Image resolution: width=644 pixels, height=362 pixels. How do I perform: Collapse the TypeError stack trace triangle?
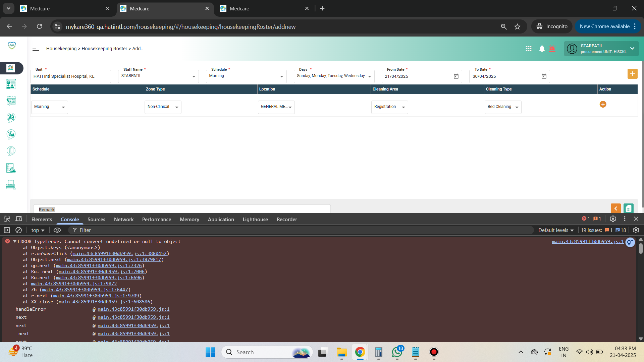(x=15, y=241)
